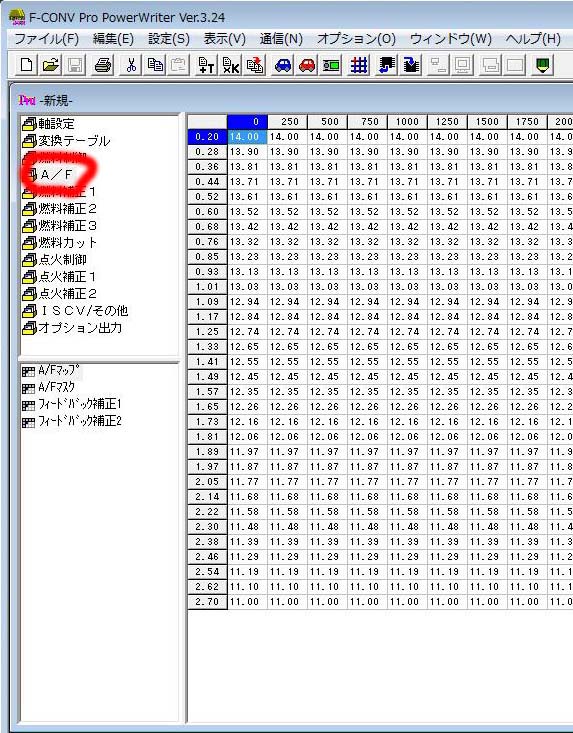Click the Copy icon in toolbar
The width and height of the screenshot is (573, 733).
pos(155,65)
